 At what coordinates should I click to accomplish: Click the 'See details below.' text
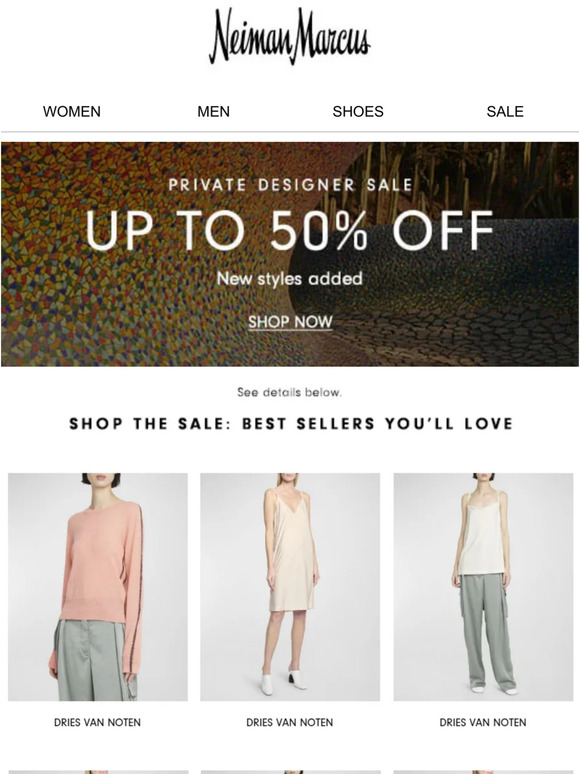[290, 392]
